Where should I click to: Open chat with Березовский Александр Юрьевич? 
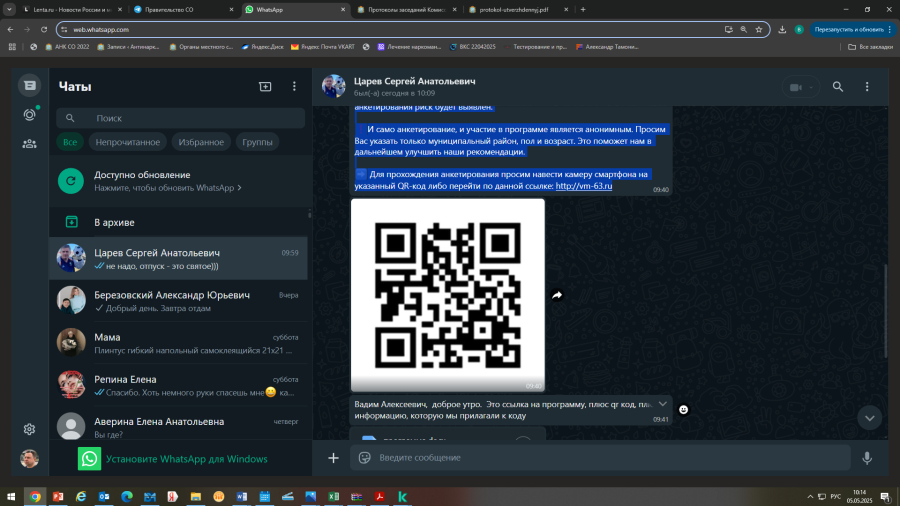click(179, 301)
